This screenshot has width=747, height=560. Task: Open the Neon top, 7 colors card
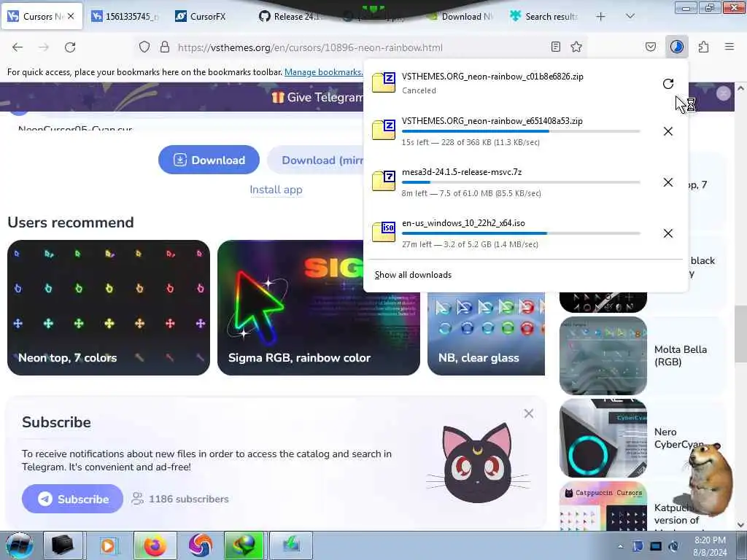click(109, 308)
